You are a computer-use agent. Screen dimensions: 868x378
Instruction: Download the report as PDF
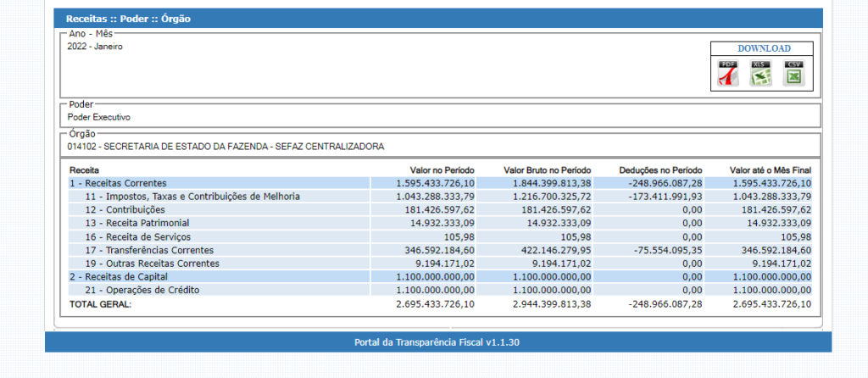[x=728, y=74]
